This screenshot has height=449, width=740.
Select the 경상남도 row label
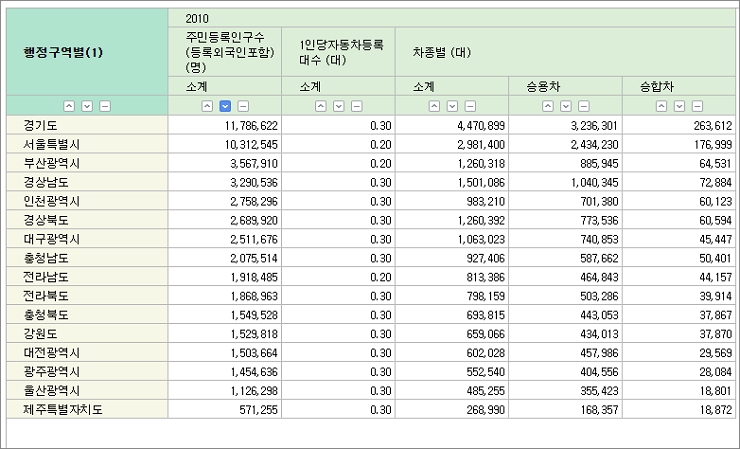pos(46,182)
